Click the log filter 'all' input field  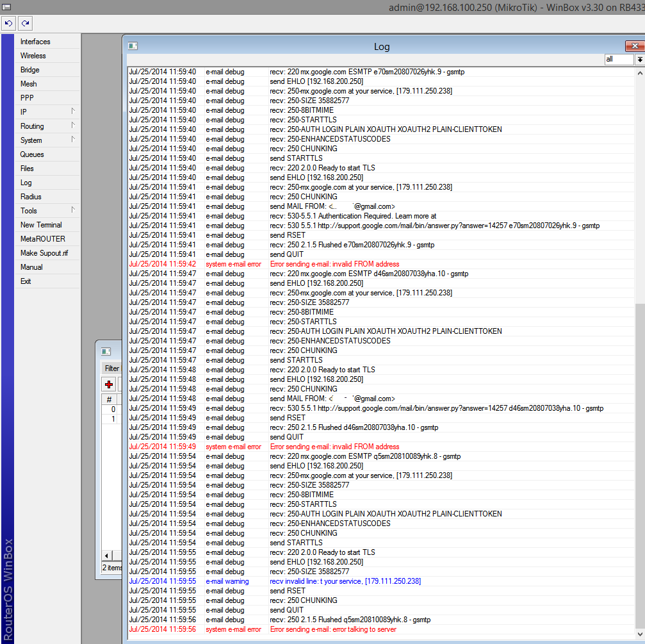point(619,59)
